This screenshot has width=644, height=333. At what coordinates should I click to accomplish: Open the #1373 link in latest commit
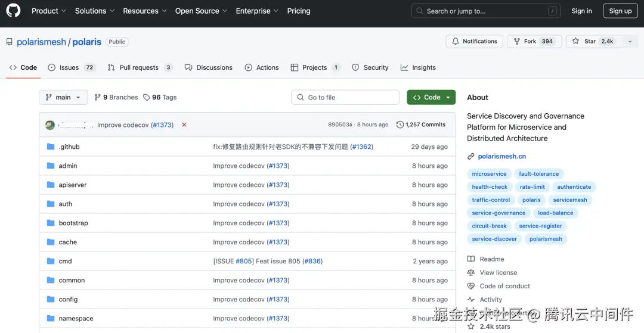coord(162,125)
